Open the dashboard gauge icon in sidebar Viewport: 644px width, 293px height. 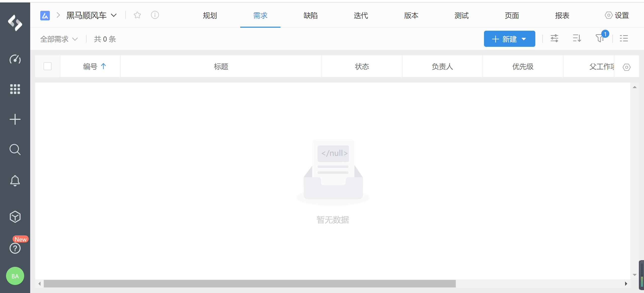15,59
